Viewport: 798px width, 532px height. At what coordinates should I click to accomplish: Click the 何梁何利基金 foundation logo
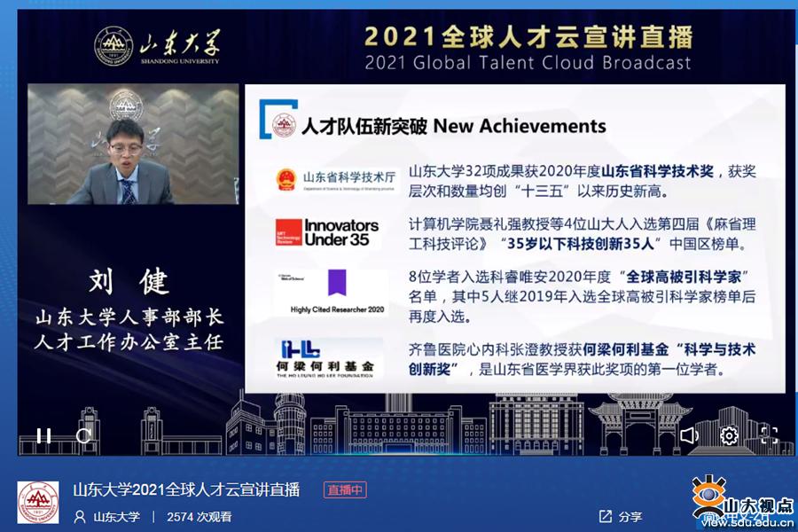pyautogui.click(x=327, y=357)
